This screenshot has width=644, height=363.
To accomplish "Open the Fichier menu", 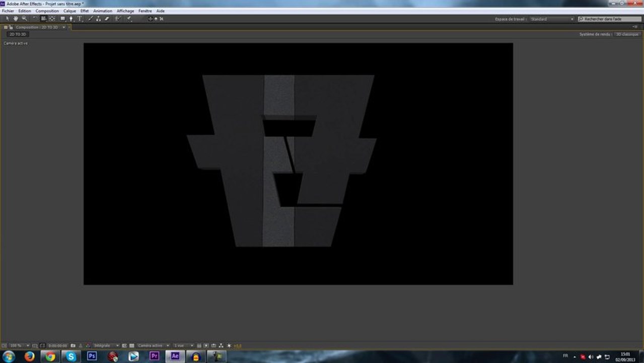I will click(8, 11).
